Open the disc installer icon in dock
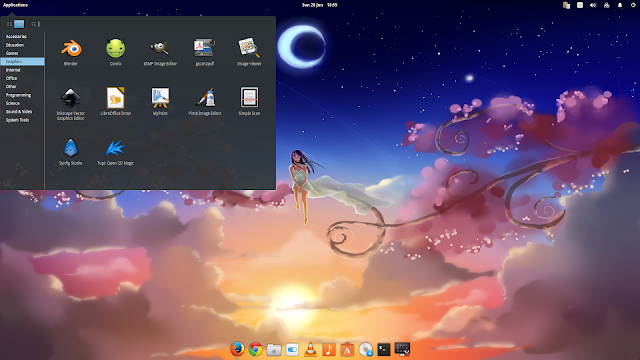The height and width of the screenshot is (360, 640). tap(366, 349)
